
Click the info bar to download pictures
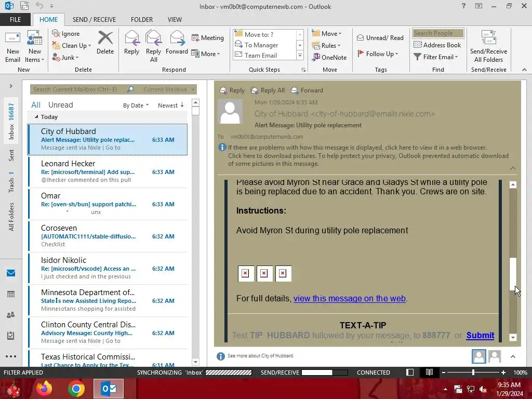[x=368, y=156]
